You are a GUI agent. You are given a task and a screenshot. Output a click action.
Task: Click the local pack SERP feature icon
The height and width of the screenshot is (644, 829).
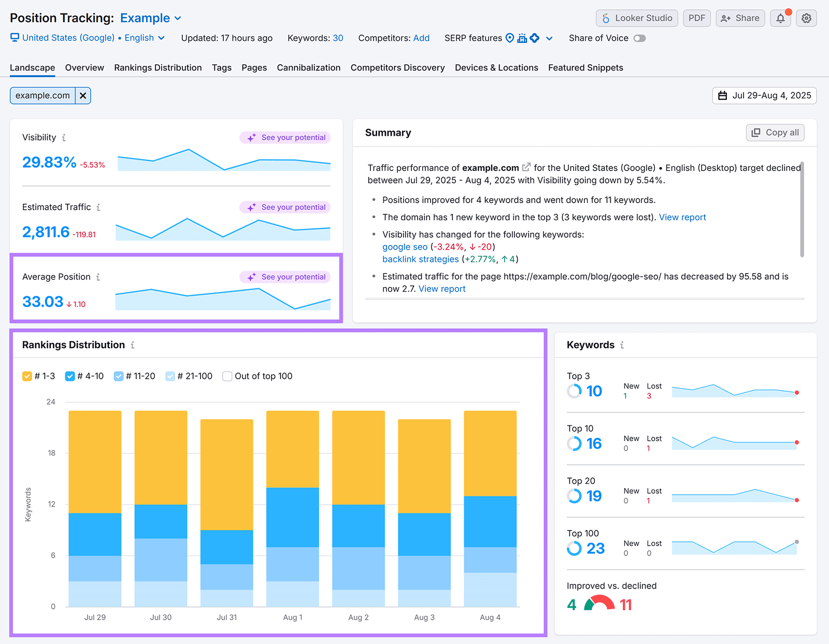510,38
